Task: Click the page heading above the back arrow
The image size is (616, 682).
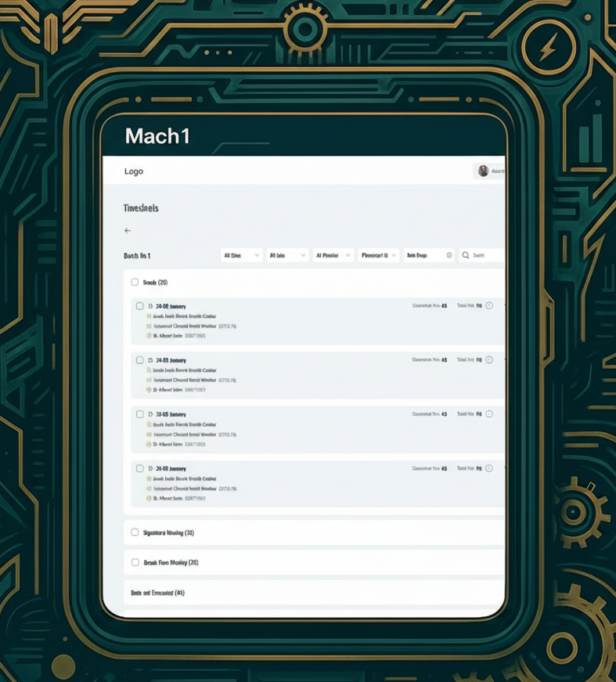Action: click(141, 208)
